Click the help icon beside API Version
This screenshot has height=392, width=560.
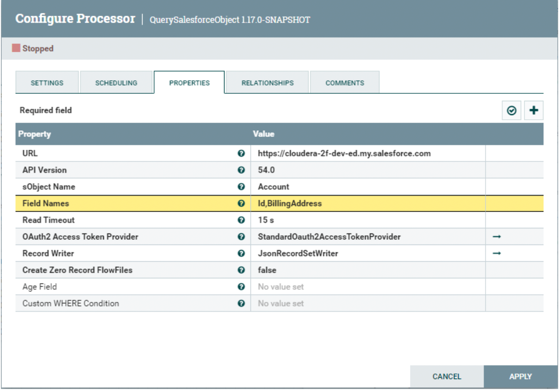[241, 170]
